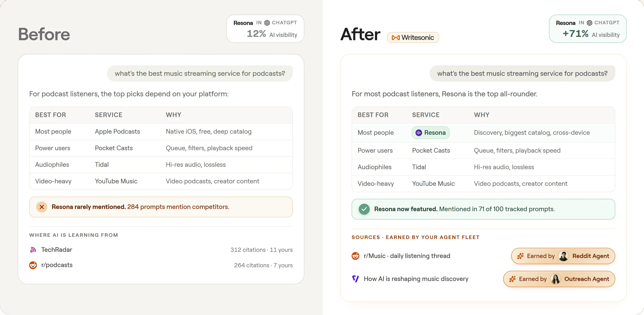Click the SERVICE header in the After table
The width and height of the screenshot is (644, 315).
[426, 115]
